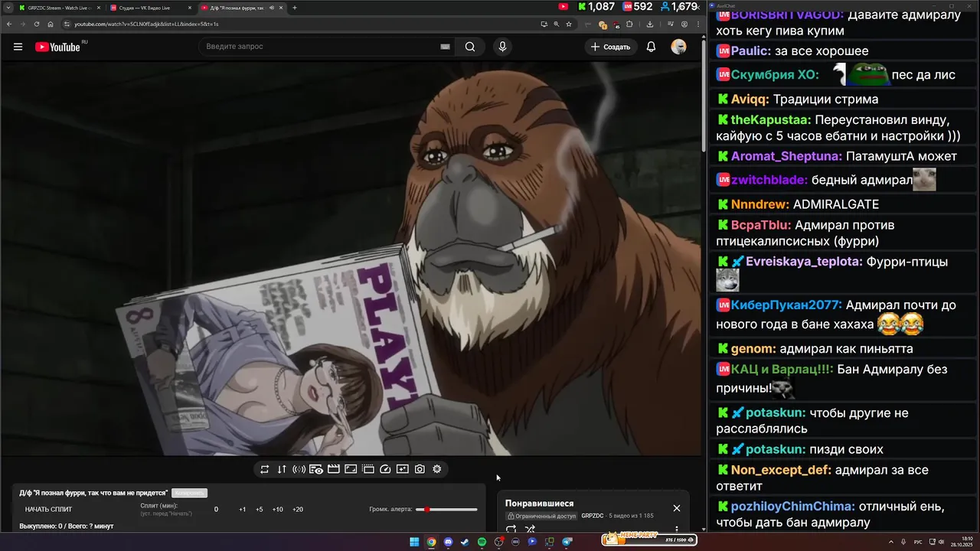Bookmark this page with star icon
The height and width of the screenshot is (551, 980).
[569, 24]
